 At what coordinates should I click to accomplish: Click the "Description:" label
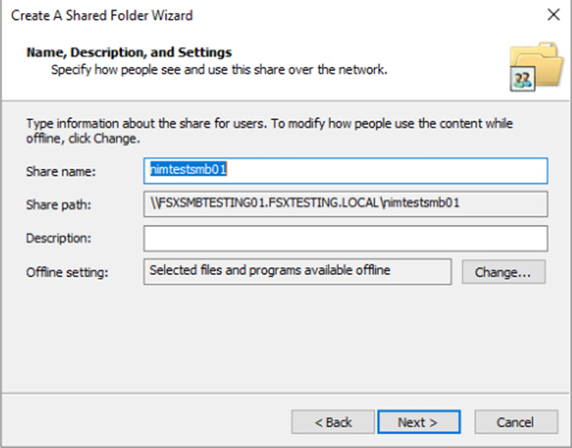[59, 238]
